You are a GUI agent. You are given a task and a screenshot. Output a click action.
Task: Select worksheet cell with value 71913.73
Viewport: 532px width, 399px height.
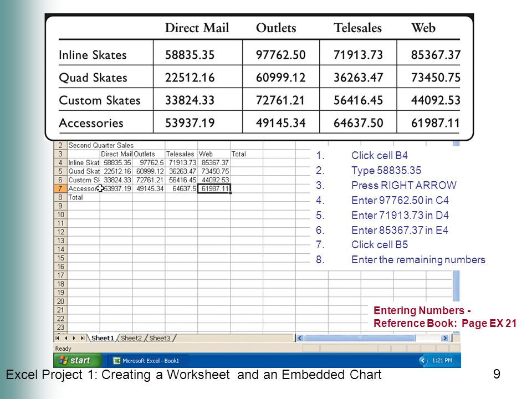[x=181, y=163]
